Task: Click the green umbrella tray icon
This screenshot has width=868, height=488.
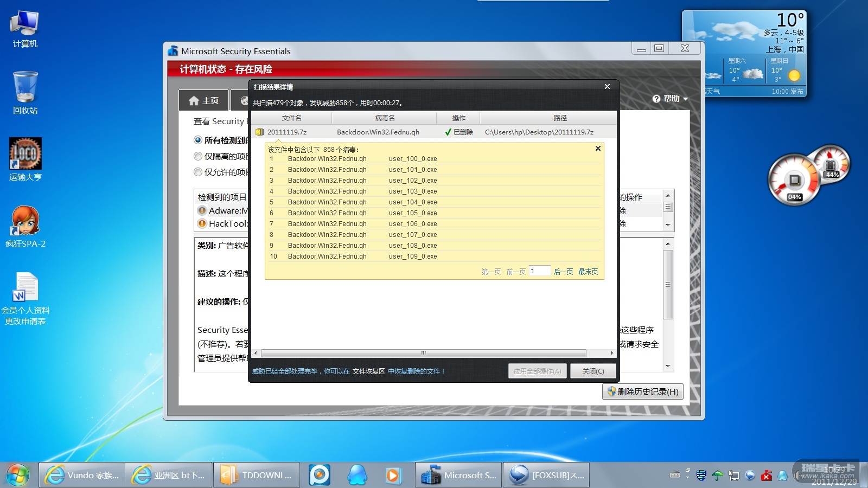Action: tap(717, 476)
